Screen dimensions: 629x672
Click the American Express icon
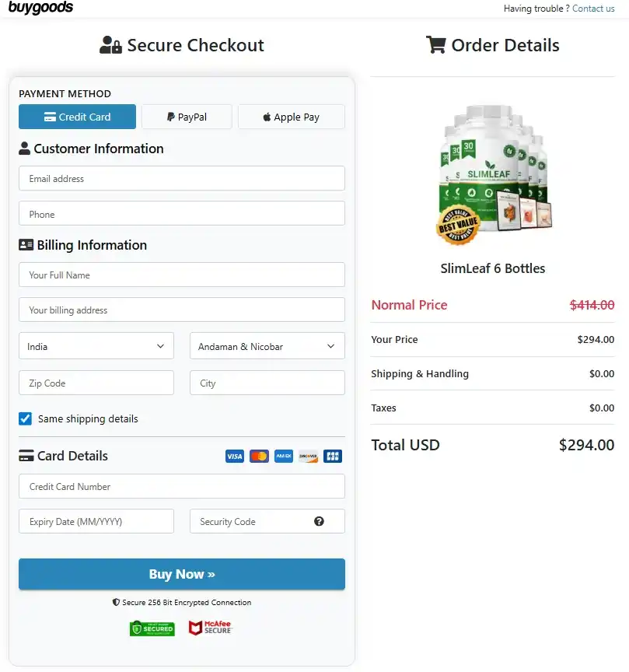pos(283,456)
